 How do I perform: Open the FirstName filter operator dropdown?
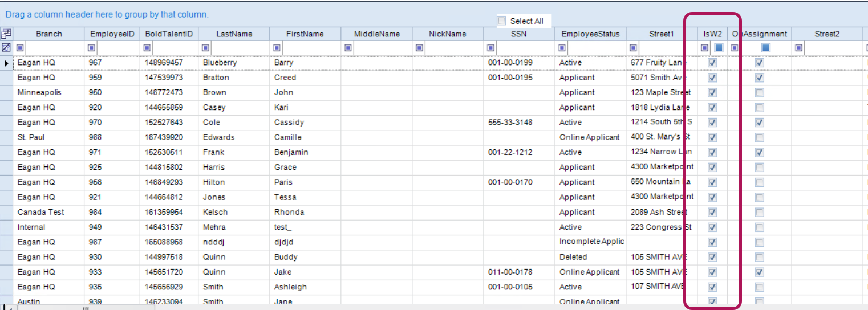(277, 48)
